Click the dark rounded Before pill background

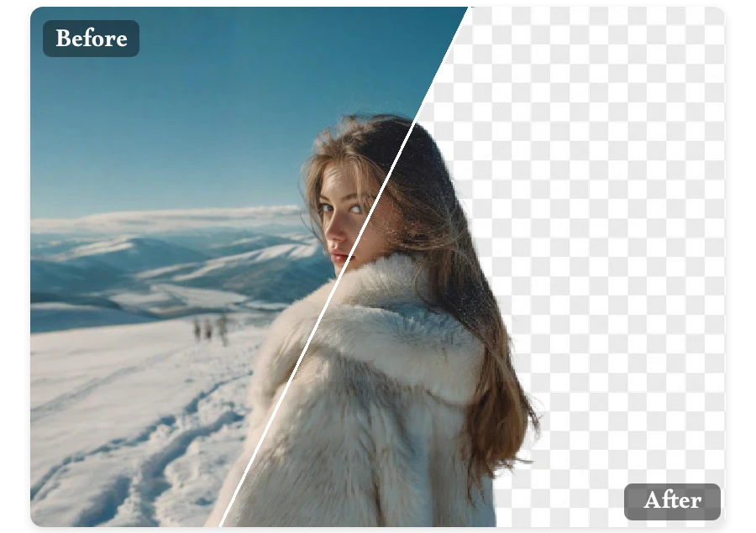pyautogui.click(x=90, y=38)
